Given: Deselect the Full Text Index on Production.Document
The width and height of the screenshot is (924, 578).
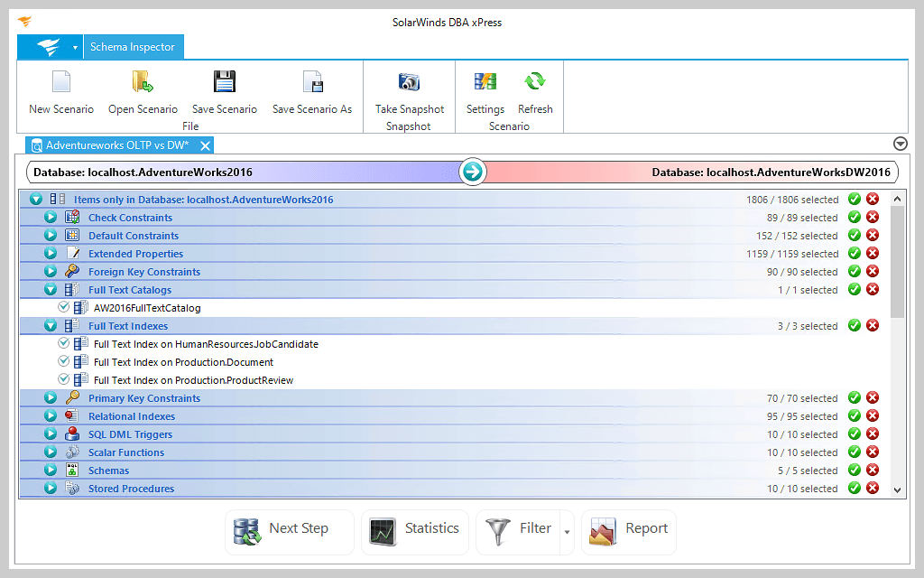Looking at the screenshot, I should 64,361.
